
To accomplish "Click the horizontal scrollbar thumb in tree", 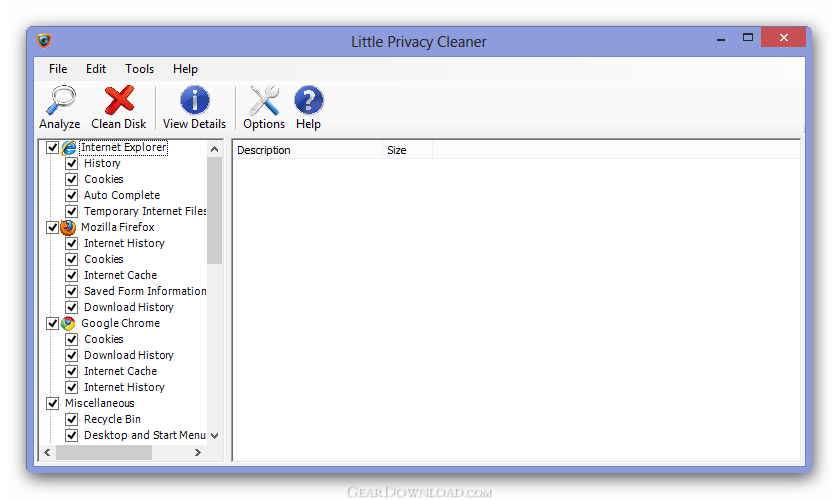I will [x=104, y=452].
